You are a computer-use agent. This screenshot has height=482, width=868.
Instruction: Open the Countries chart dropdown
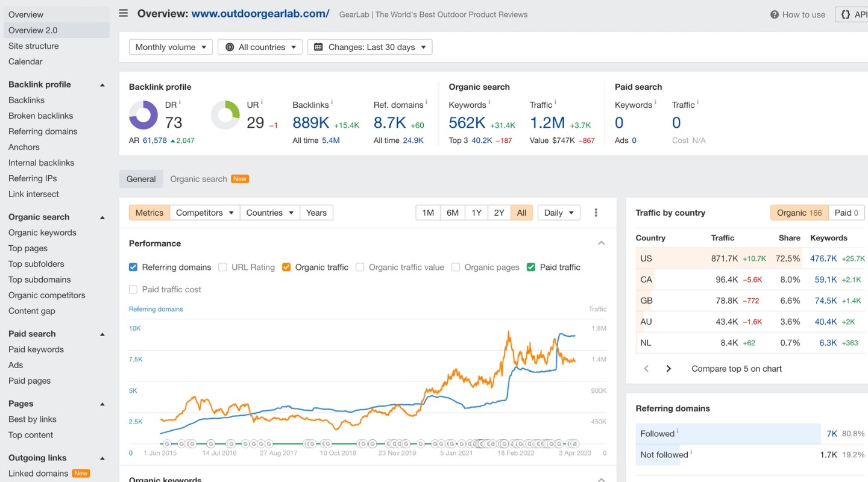pos(269,213)
